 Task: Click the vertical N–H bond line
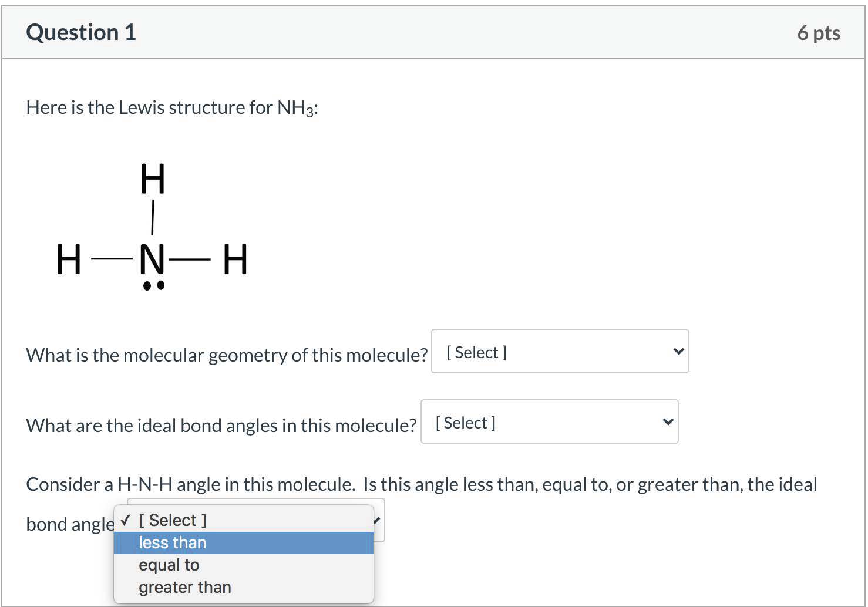coord(153,217)
